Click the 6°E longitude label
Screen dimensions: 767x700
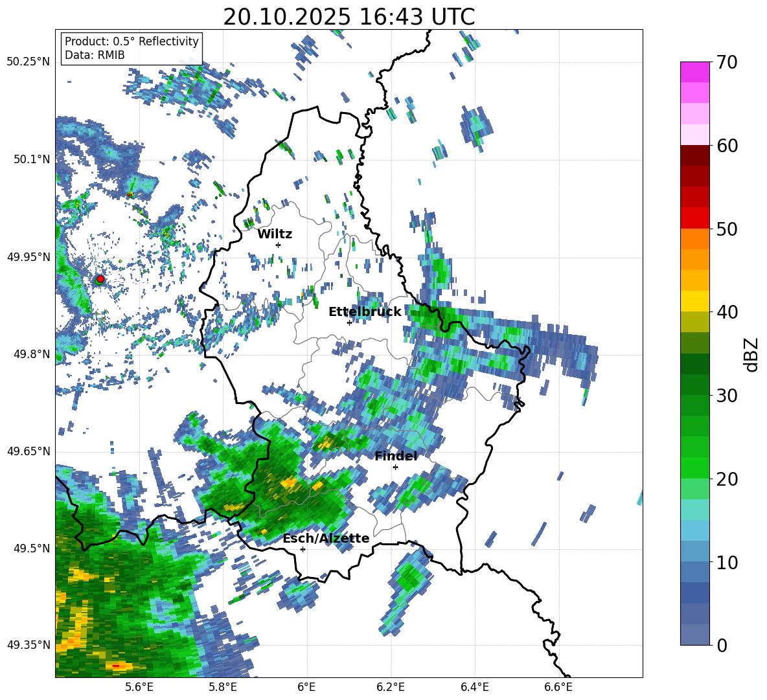click(306, 687)
